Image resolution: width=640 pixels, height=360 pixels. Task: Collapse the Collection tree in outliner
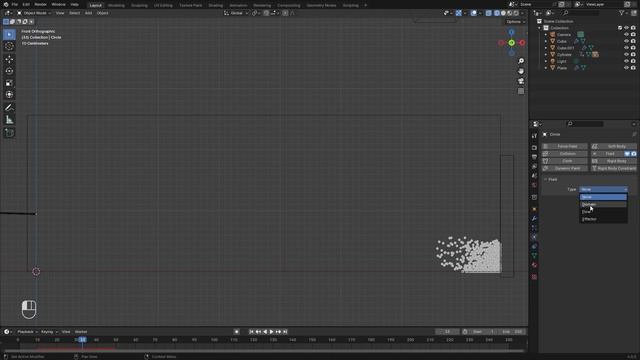click(x=540, y=28)
